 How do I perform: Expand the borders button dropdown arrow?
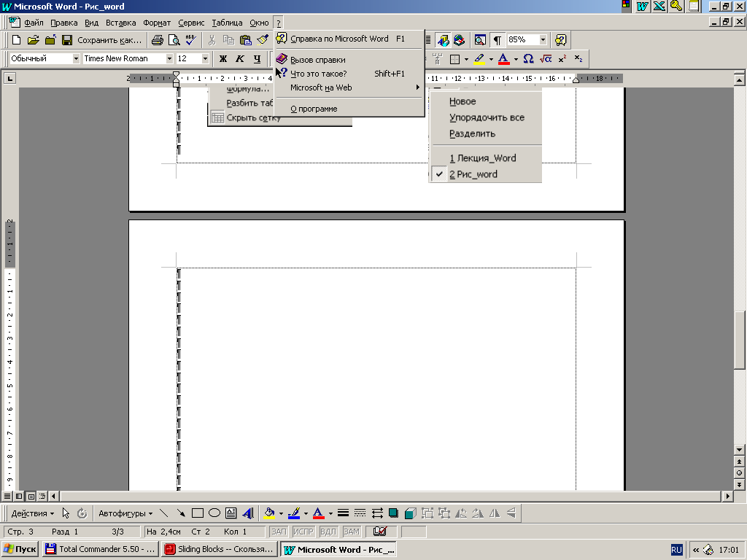coord(466,59)
